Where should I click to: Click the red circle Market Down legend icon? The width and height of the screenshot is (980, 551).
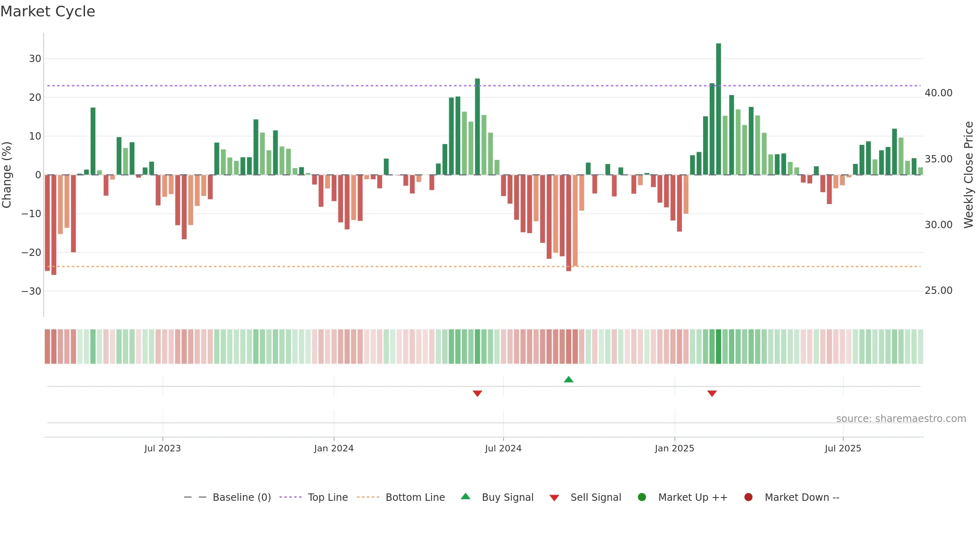(x=748, y=497)
